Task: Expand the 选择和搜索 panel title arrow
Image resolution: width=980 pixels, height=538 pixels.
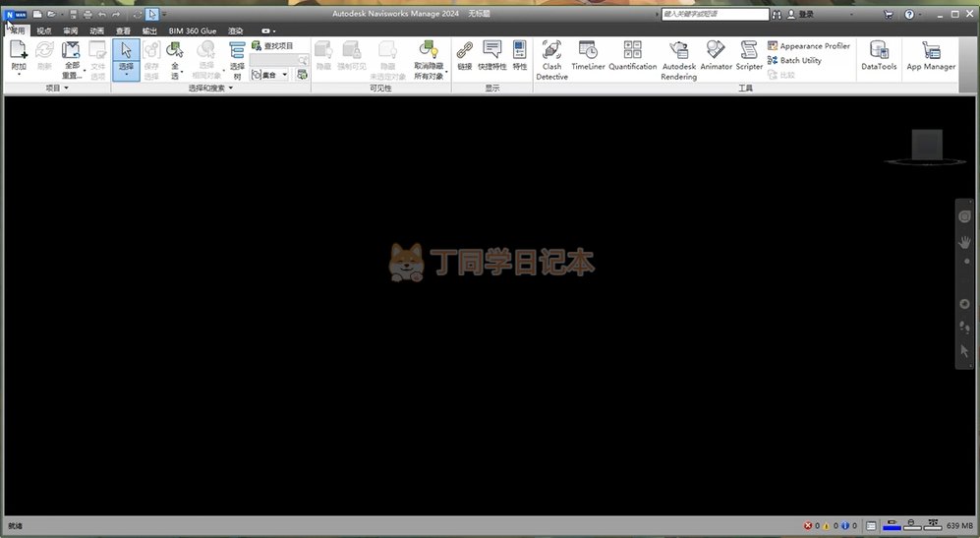Action: [x=231, y=89]
